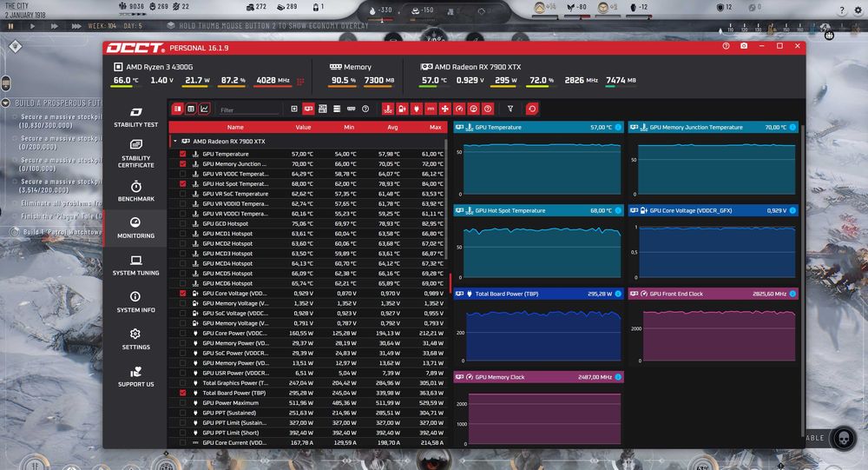Select the GPU Core Current row
The image size is (868, 470).
307,443
